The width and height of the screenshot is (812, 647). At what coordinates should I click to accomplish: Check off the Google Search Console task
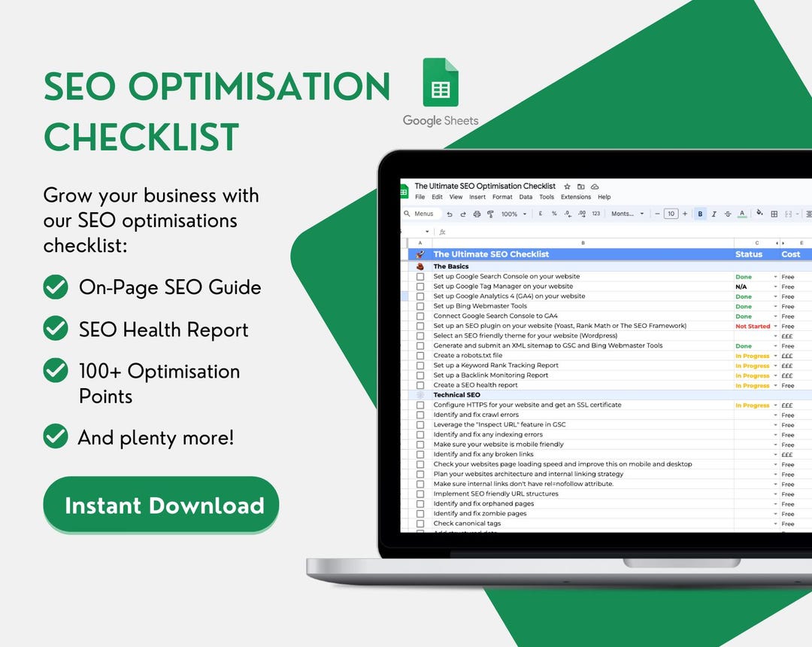pos(419,277)
